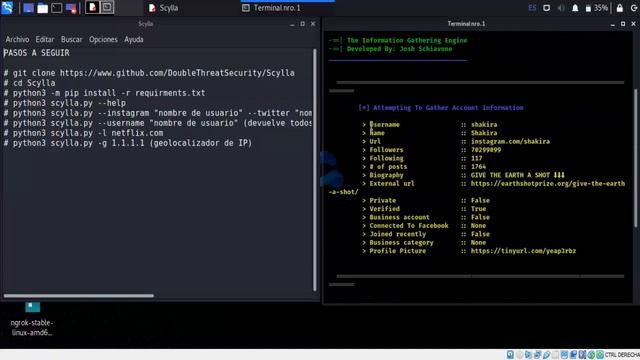Switch to workspace one in pager
640x360 pixels.
coord(92,7)
